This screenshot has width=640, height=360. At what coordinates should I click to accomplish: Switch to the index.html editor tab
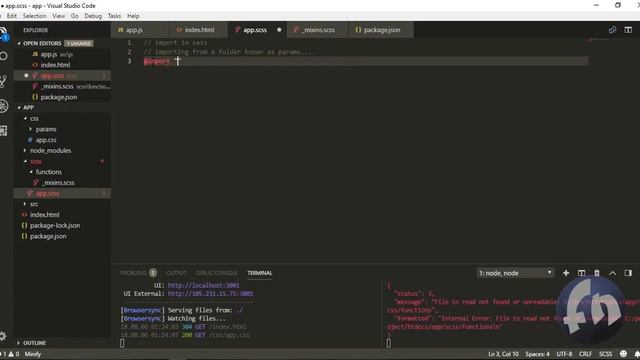pos(199,30)
